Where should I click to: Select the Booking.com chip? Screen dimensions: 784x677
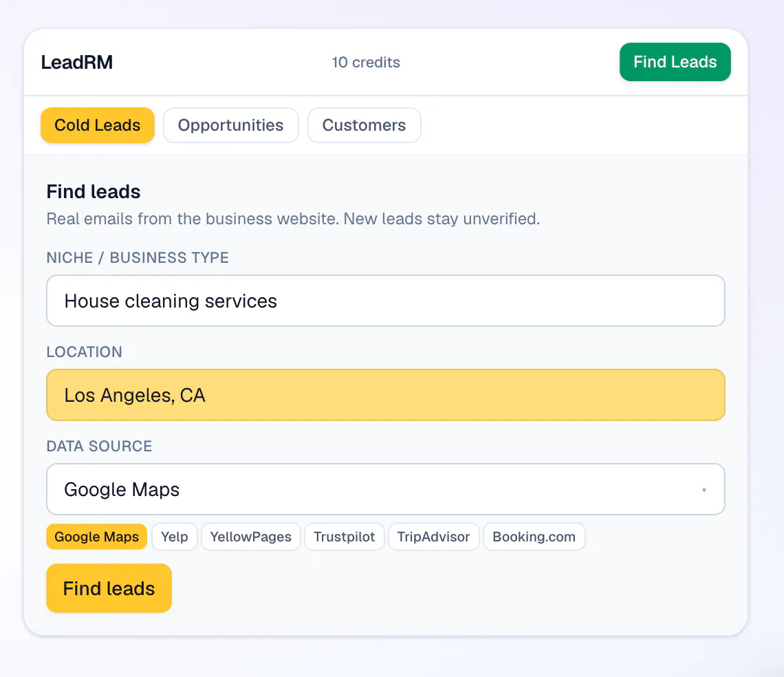pos(534,537)
